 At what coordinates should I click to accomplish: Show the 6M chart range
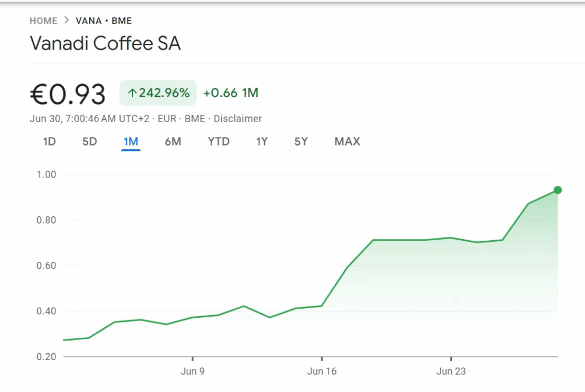pyautogui.click(x=173, y=142)
